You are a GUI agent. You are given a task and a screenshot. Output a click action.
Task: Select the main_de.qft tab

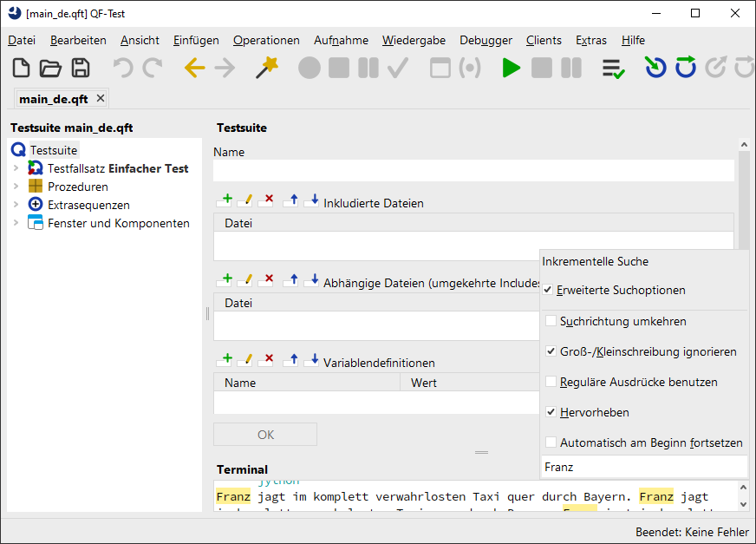point(54,99)
